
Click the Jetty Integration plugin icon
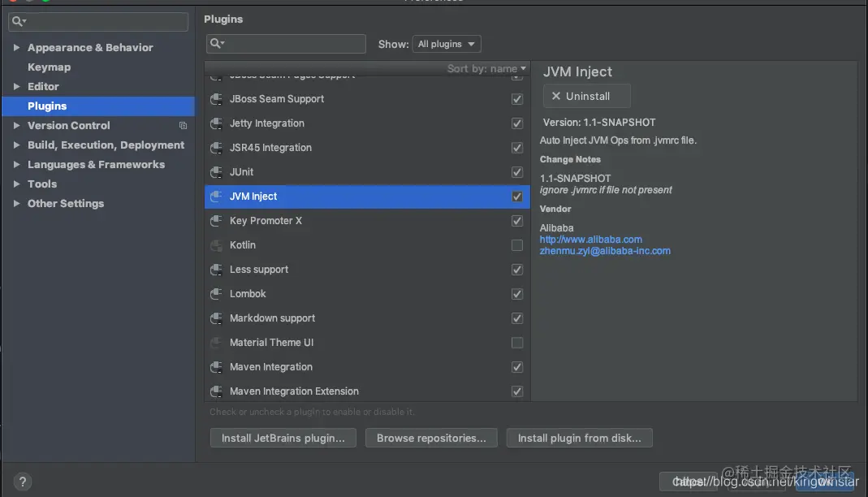(x=216, y=123)
